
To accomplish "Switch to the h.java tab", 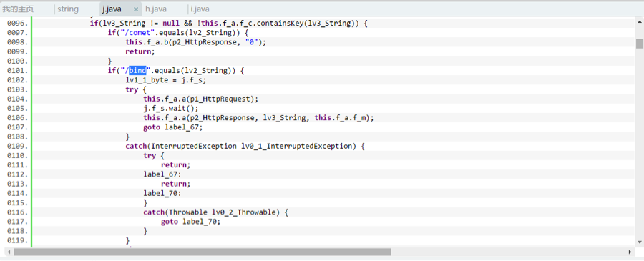I will [156, 9].
